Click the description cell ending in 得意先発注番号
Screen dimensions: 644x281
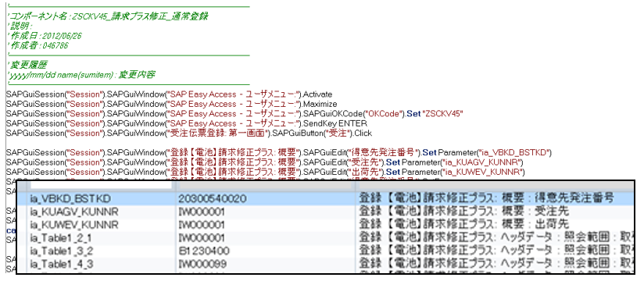pos(487,198)
